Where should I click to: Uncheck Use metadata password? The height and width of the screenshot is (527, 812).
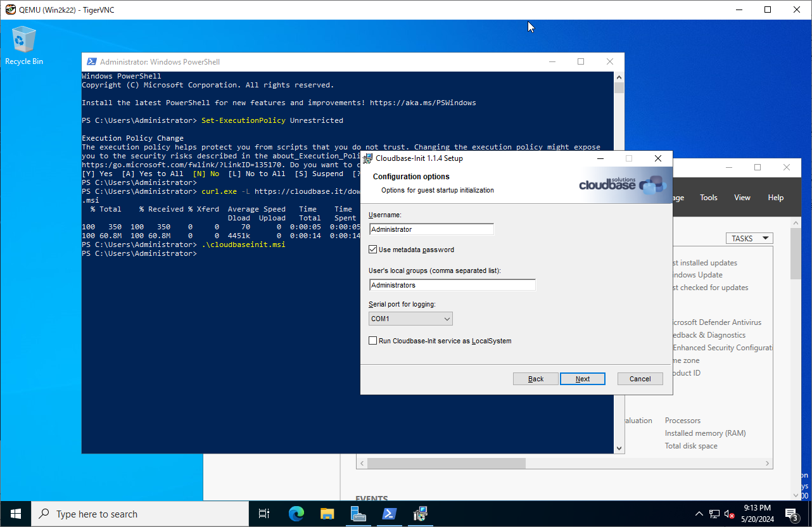point(373,250)
